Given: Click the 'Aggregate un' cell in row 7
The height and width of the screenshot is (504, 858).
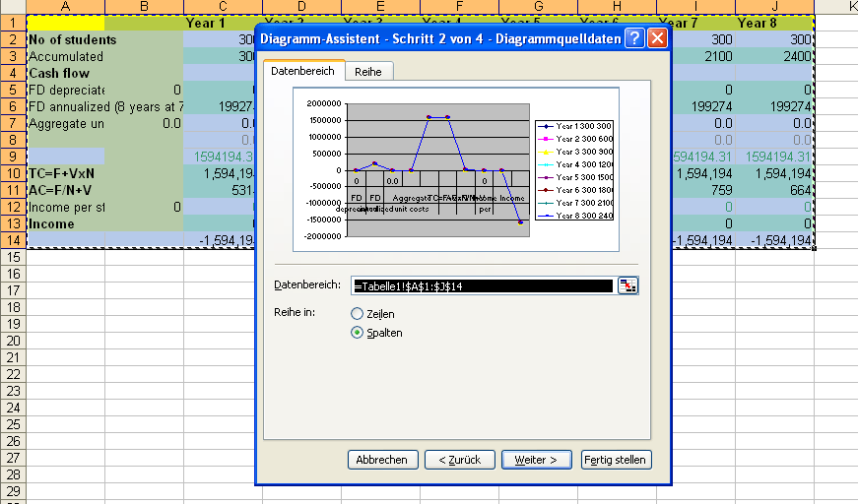Looking at the screenshot, I should 66,124.
